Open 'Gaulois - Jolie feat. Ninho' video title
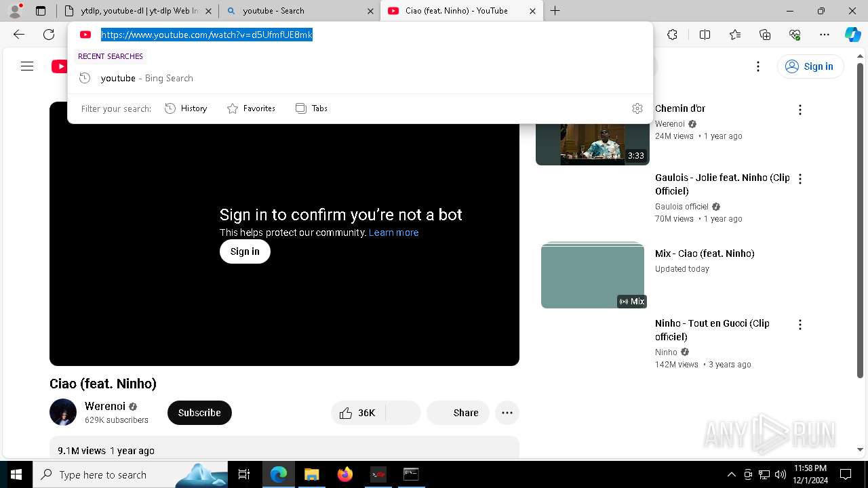The width and height of the screenshot is (868, 488). pyautogui.click(x=723, y=184)
